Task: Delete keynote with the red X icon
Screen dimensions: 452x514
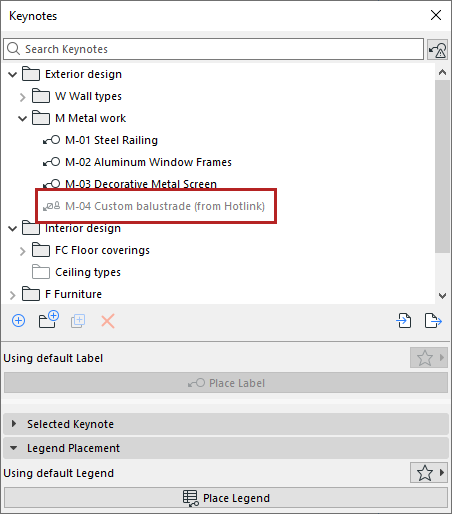Action: pos(108,321)
